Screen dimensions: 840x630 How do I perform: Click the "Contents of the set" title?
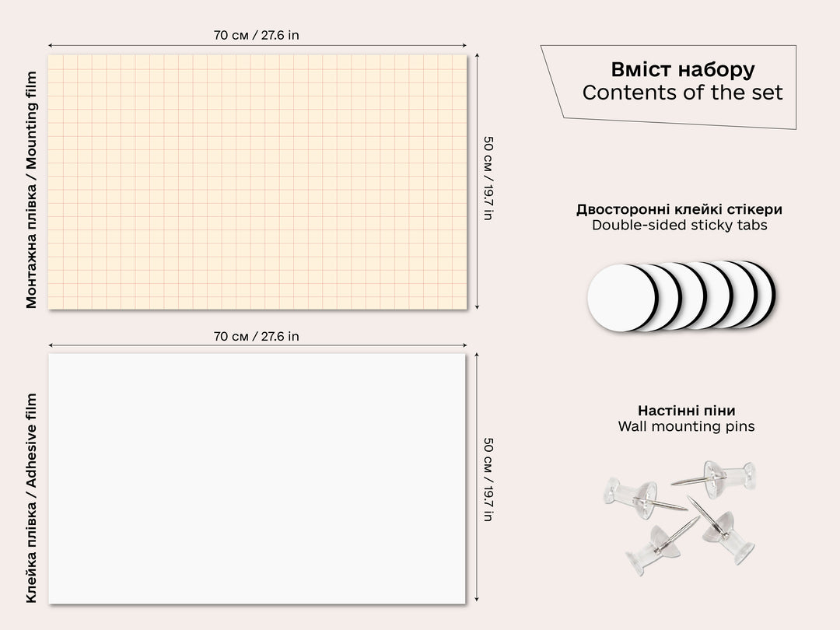click(x=682, y=93)
